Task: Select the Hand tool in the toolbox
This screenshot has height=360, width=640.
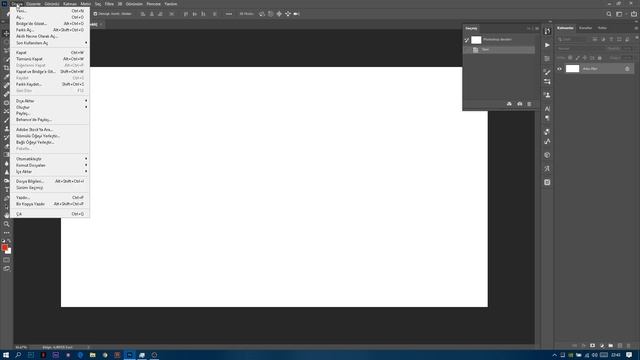Action: pyautogui.click(x=6, y=215)
